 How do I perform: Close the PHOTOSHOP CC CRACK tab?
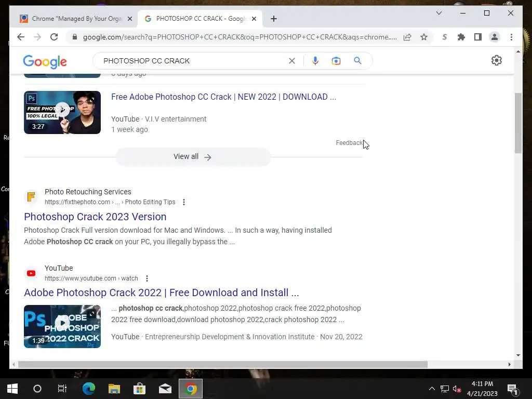coord(254,19)
